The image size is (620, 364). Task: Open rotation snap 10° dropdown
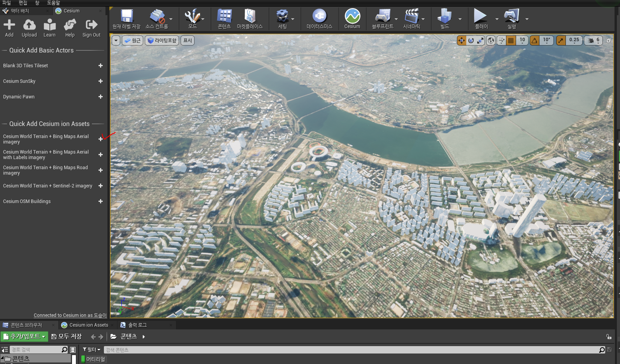(546, 40)
